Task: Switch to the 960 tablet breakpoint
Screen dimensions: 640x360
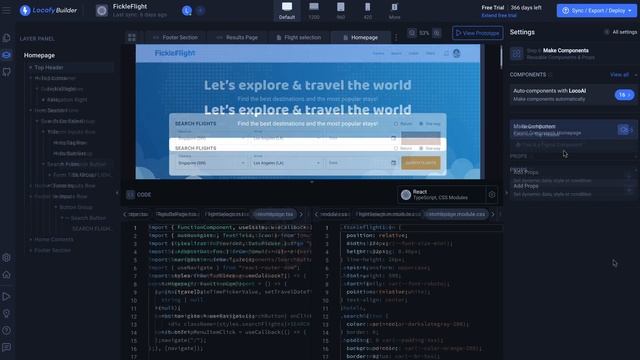Action: click(x=341, y=11)
